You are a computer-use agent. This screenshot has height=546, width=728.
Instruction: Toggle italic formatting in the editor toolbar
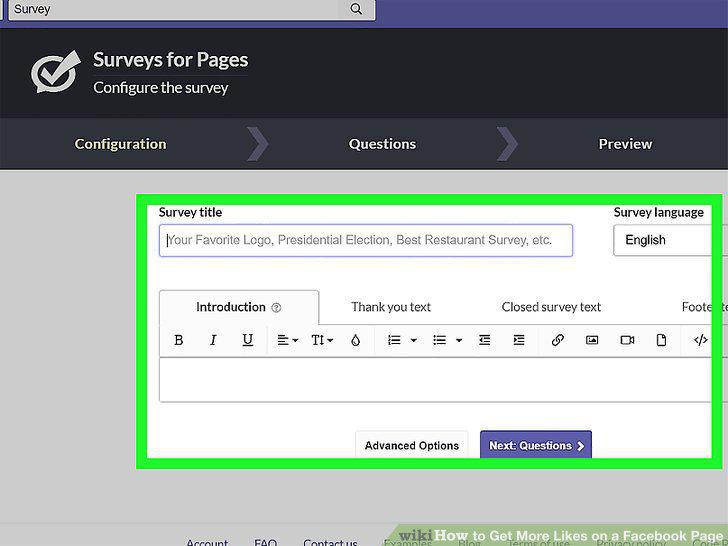pyautogui.click(x=213, y=340)
